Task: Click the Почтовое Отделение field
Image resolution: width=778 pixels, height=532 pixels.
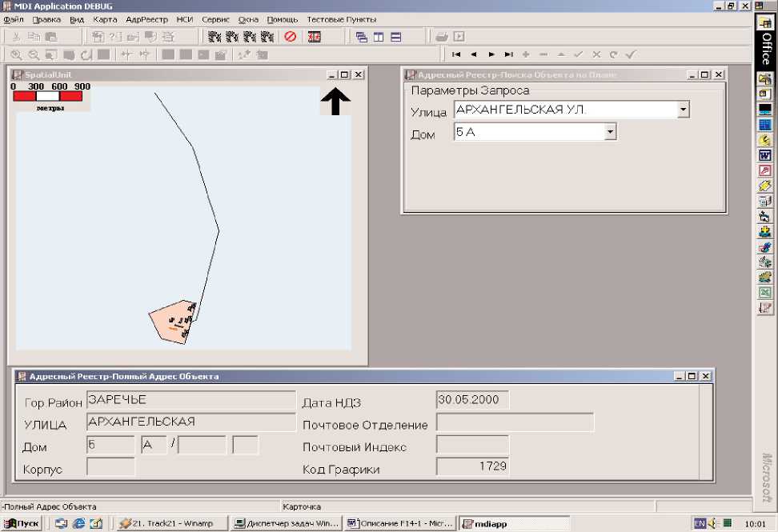Action: 515,422
